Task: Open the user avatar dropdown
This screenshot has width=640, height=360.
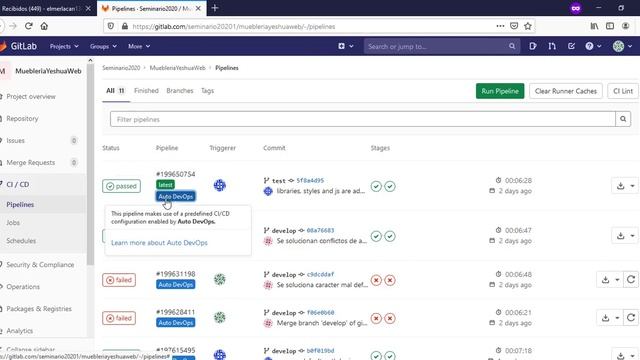Action: pyautogui.click(x=622, y=46)
